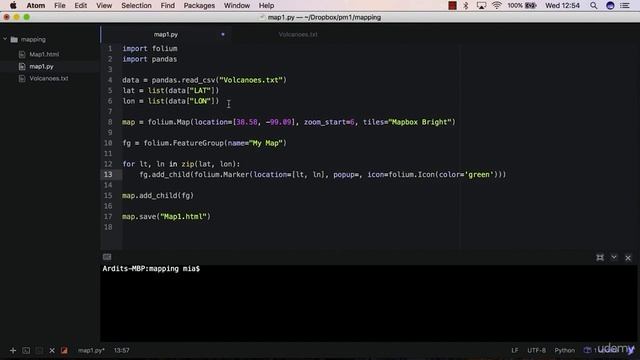The height and width of the screenshot is (360, 640).
Task: Click 'popup=' on line 13
Action: point(346,174)
